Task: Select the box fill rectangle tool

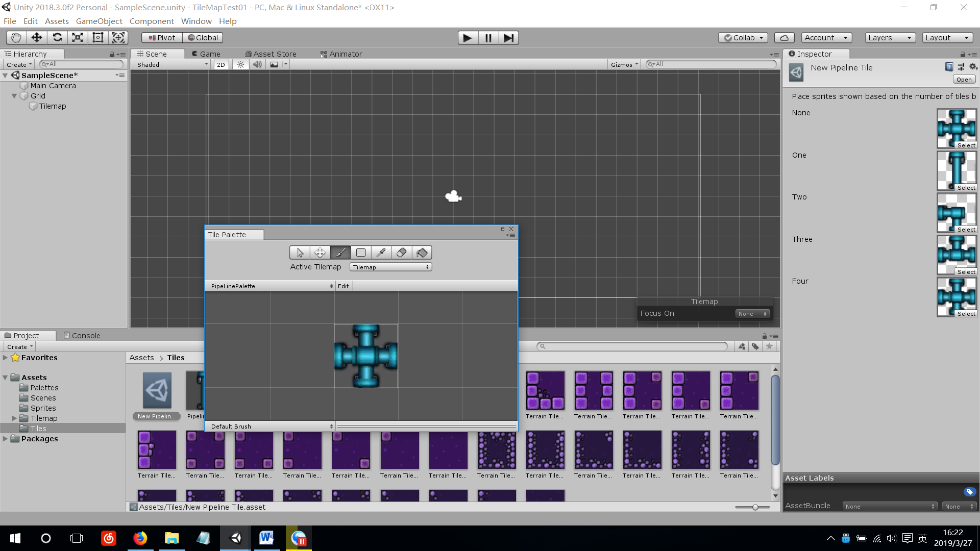Action: [360, 253]
